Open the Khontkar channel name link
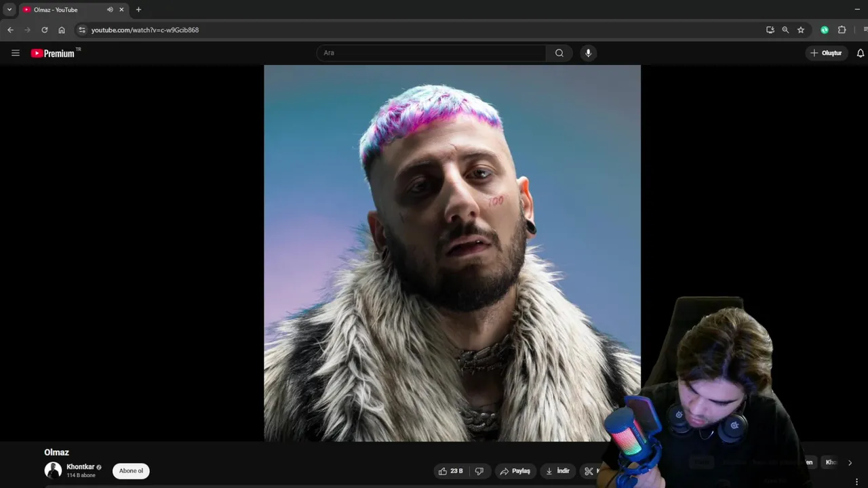The height and width of the screenshot is (488, 868). [x=80, y=467]
